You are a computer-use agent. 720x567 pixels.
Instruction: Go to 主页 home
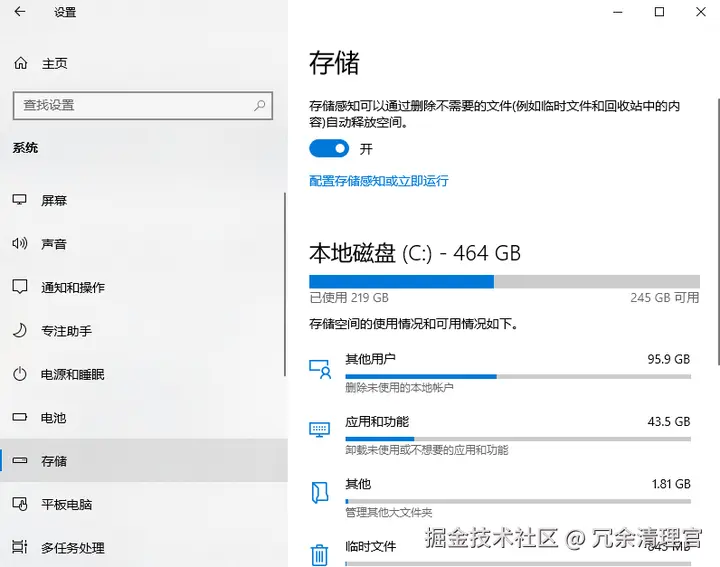(x=144, y=63)
